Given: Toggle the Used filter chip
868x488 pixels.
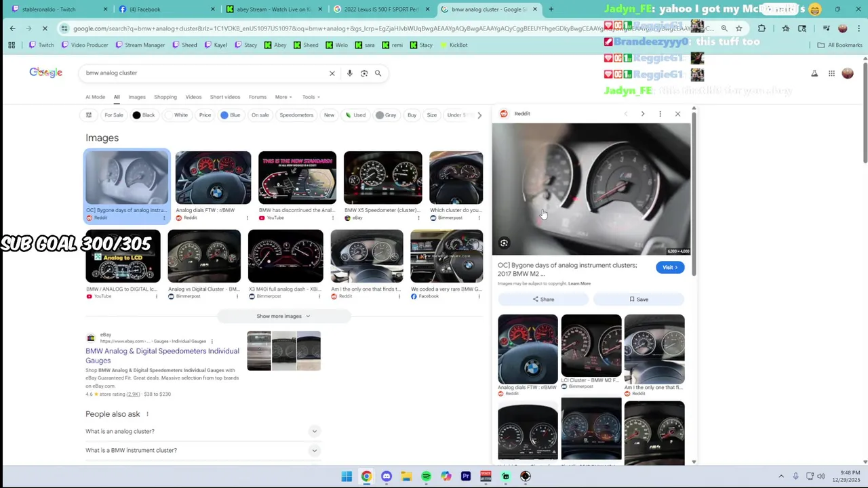Looking at the screenshot, I should click(355, 115).
